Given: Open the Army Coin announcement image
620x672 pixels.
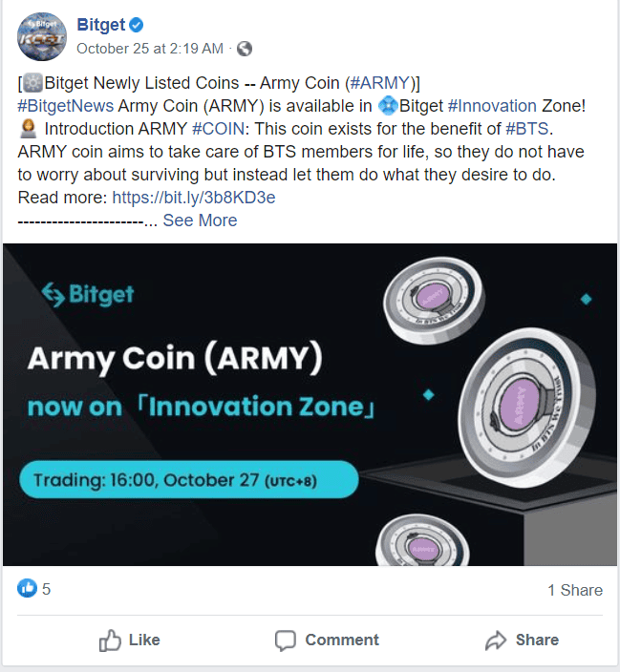Looking at the screenshot, I should [x=310, y=405].
